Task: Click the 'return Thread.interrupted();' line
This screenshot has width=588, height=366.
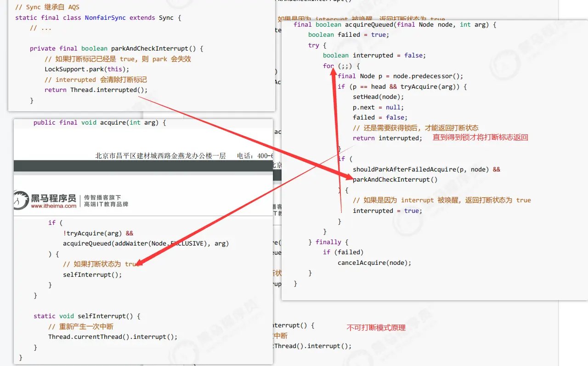Action: 96,90
